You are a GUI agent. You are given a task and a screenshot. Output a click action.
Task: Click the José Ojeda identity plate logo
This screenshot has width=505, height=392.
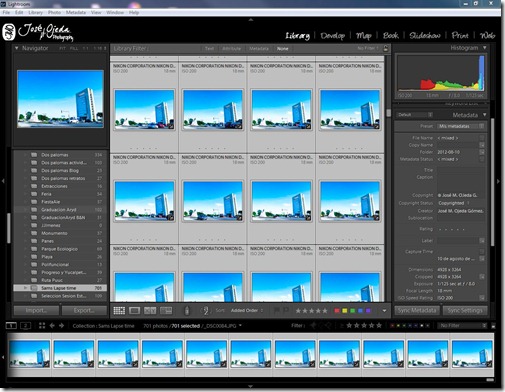[38, 32]
